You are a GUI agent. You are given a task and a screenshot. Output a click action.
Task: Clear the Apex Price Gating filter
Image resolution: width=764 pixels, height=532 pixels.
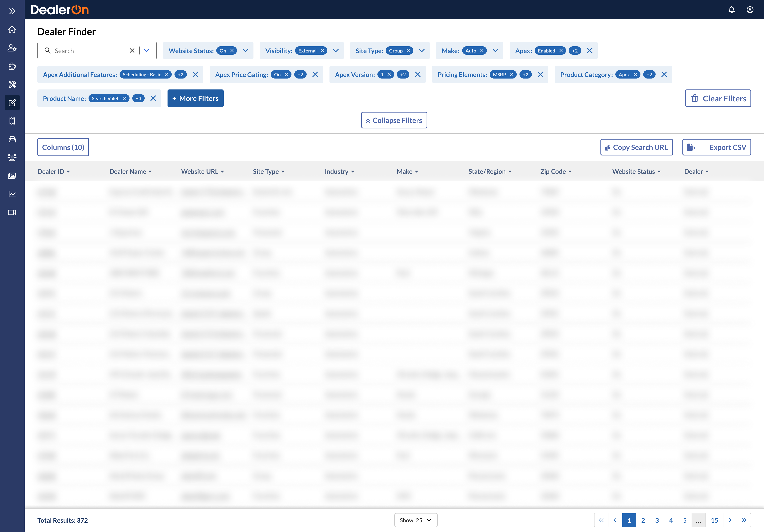[x=315, y=75]
